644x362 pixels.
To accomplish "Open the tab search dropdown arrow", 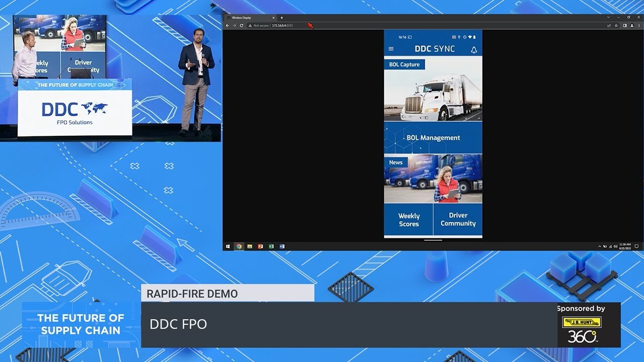I will [x=608, y=17].
